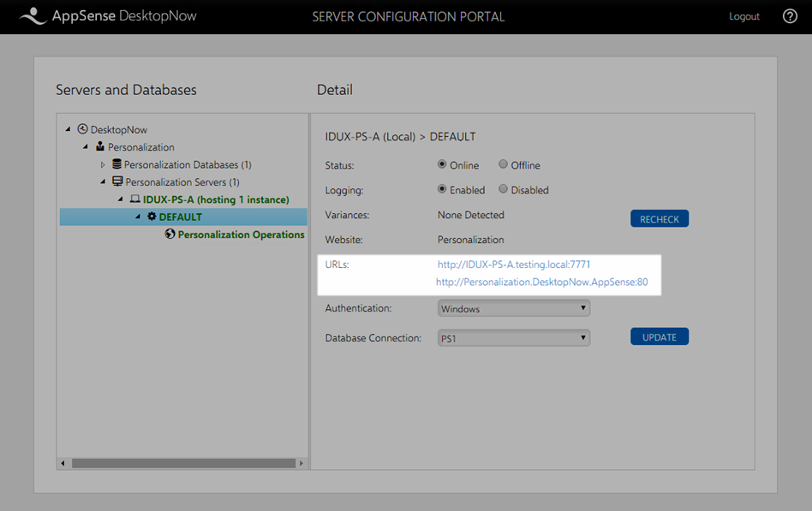Disable logging with the Disabled radio
This screenshot has height=511, width=812.
(504, 189)
